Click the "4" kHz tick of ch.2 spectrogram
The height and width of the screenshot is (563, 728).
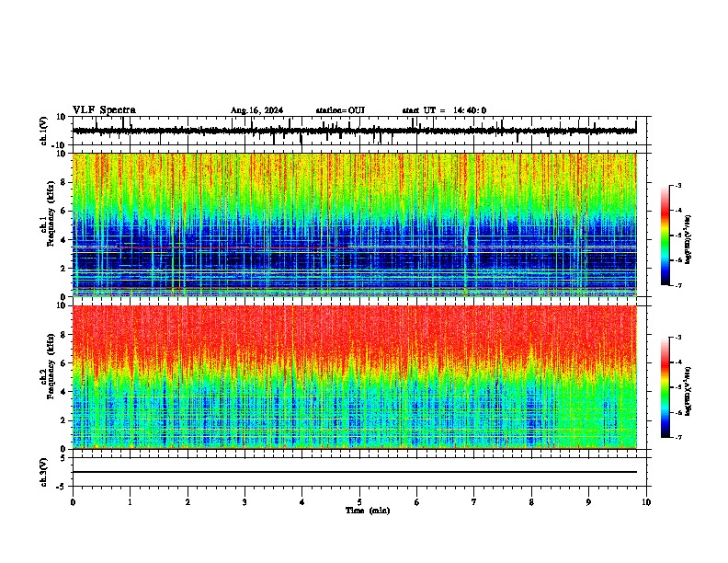tap(63, 392)
